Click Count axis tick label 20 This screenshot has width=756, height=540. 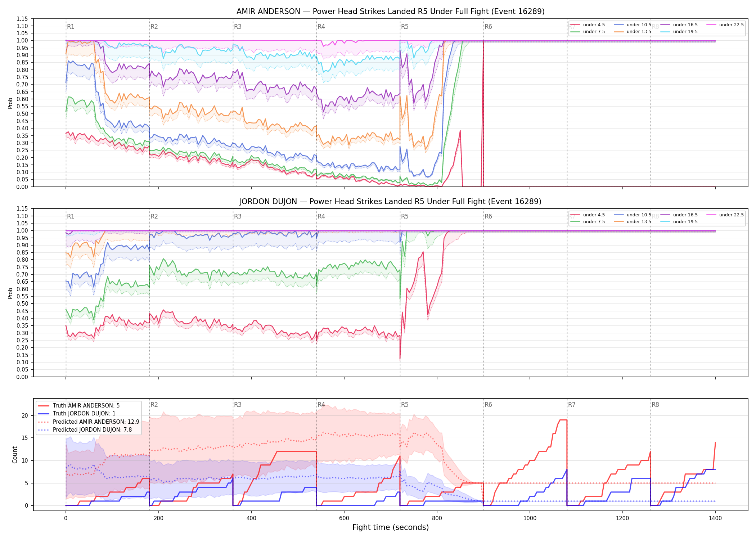pyautogui.click(x=25, y=415)
